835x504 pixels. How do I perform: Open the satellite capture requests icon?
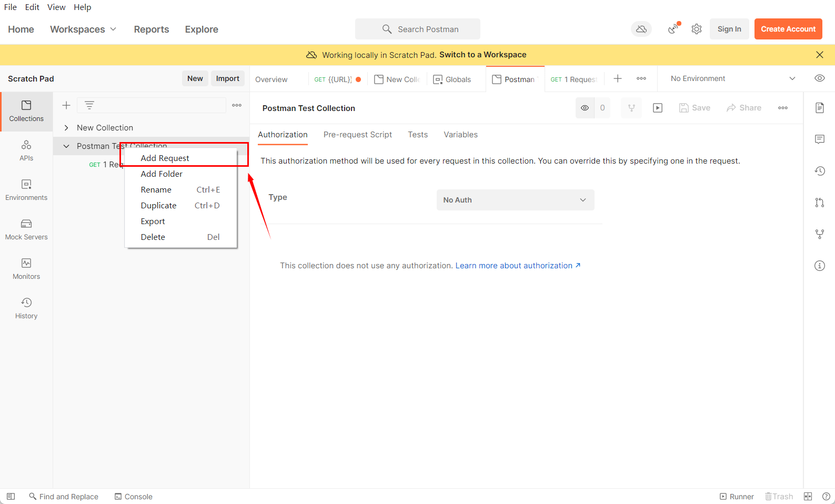pos(673,29)
